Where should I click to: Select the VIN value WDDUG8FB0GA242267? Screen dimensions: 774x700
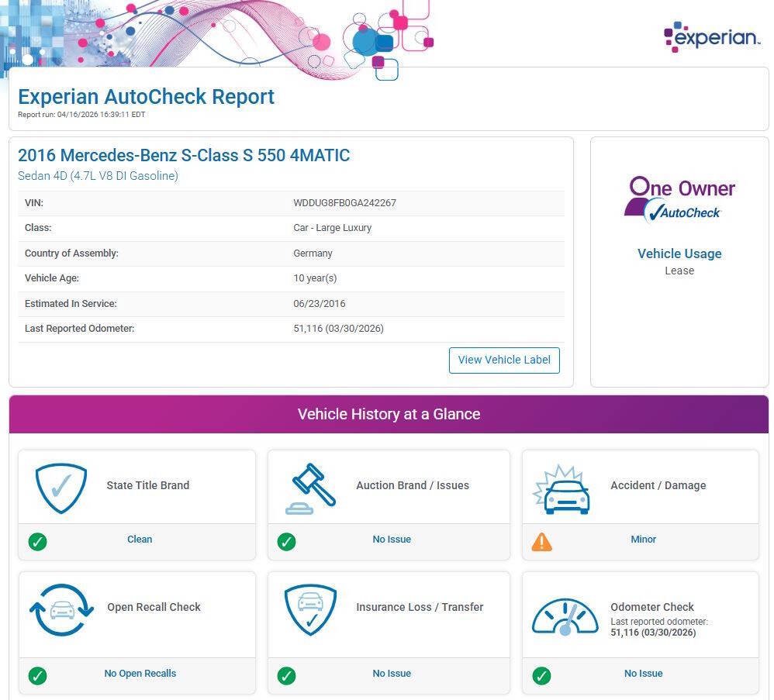(344, 203)
